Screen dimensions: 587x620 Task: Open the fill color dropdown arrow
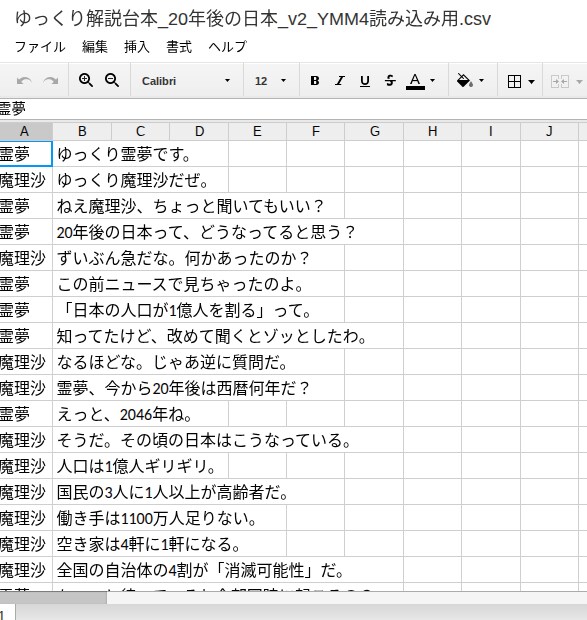coord(481,81)
